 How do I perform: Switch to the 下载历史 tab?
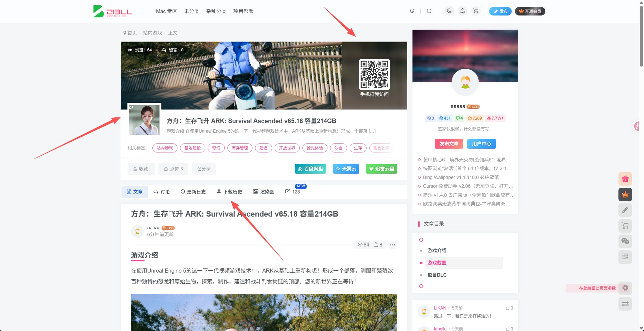[x=229, y=192]
